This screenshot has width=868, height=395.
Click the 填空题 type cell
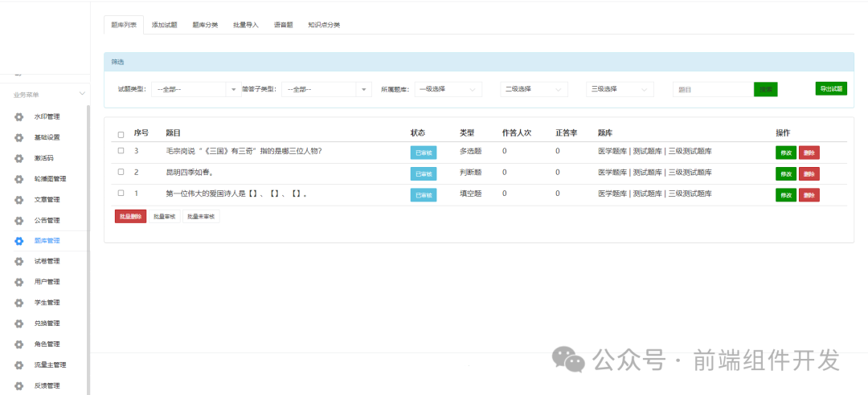click(x=470, y=193)
